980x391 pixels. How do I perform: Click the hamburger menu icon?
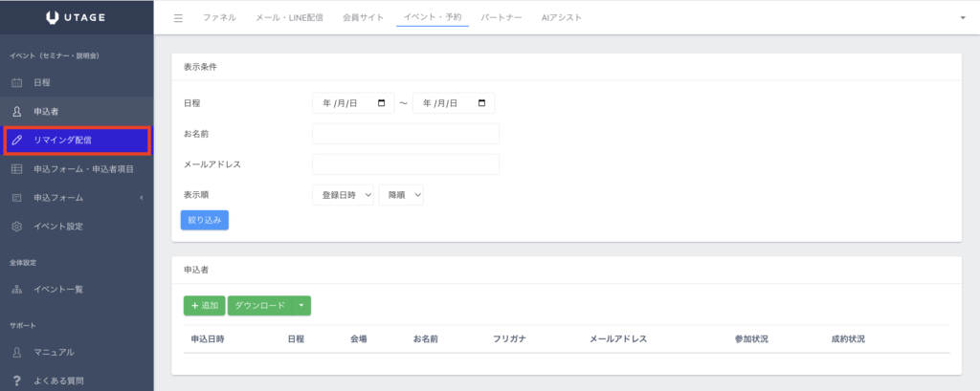178,18
